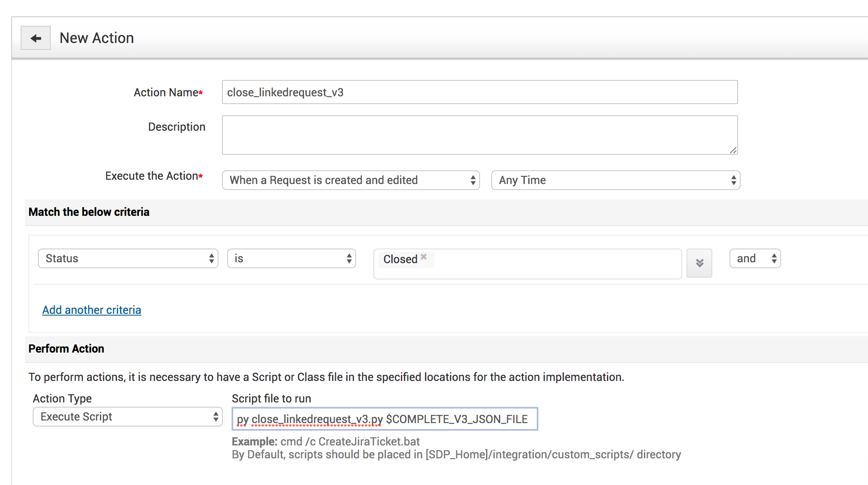Screen dimensions: 868x485
Task: Open the Execute Script action type dropdown
Action: coord(127,417)
